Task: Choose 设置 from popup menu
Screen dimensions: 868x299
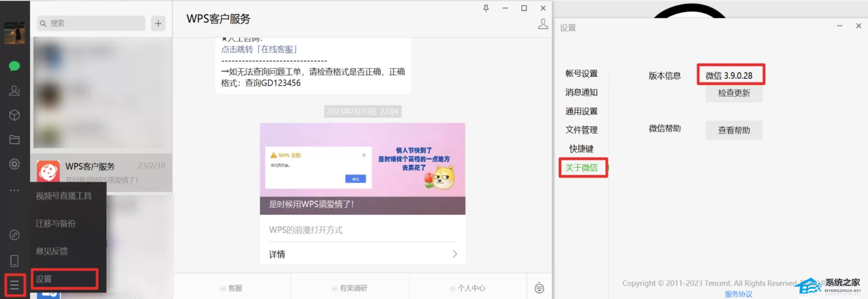Action: click(x=65, y=279)
